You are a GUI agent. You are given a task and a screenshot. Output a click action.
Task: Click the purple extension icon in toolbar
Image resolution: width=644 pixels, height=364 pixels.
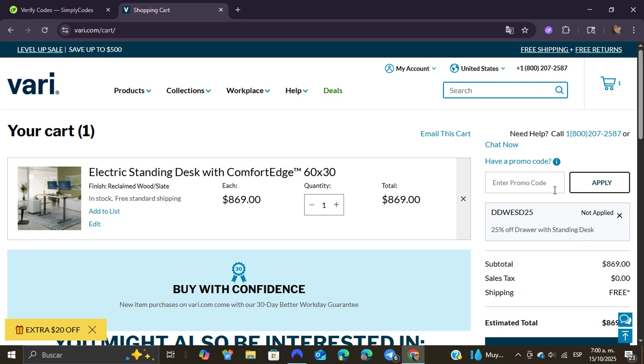pos(548,30)
